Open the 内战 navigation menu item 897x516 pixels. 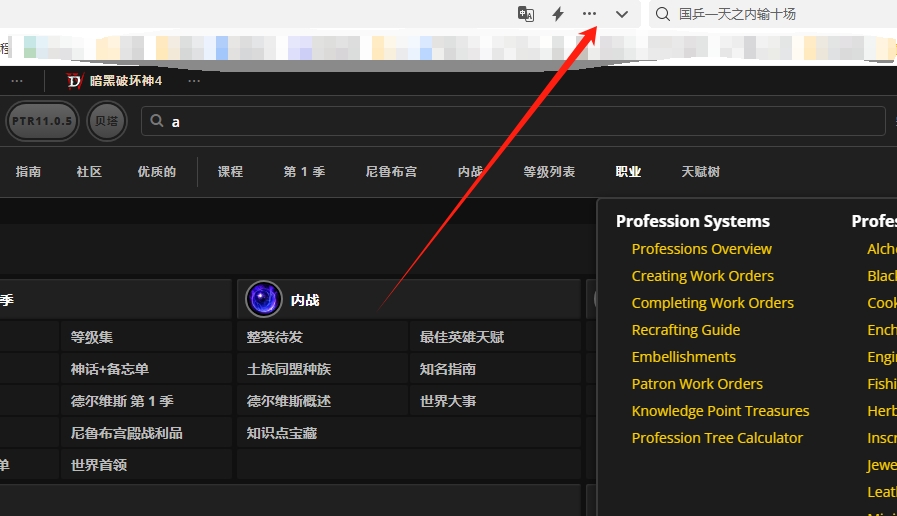470,172
